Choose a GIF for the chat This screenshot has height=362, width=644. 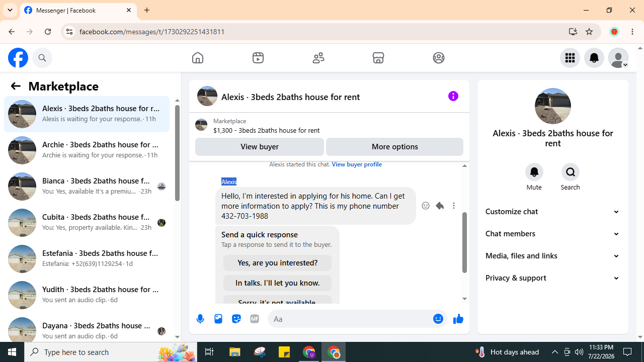click(x=255, y=319)
